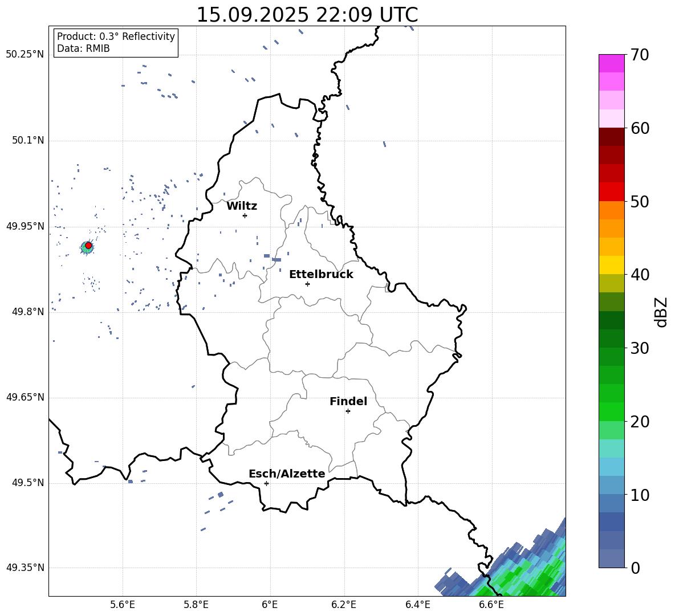Click the 6.2°E longitude label
The image size is (675, 616).
pyautogui.click(x=344, y=605)
